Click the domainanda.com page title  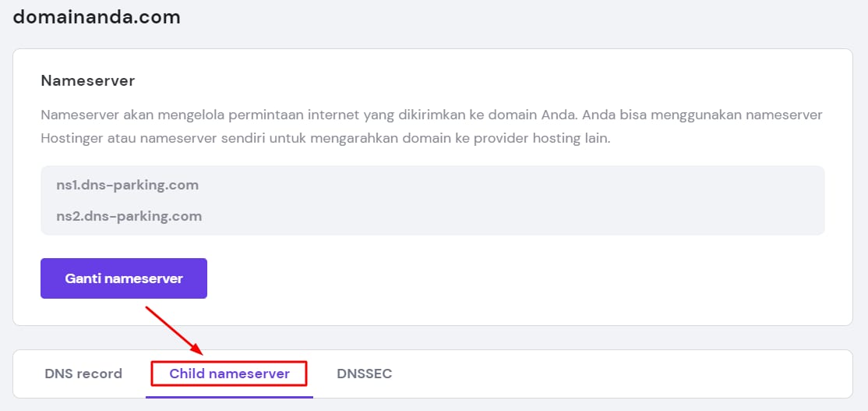coord(97,16)
